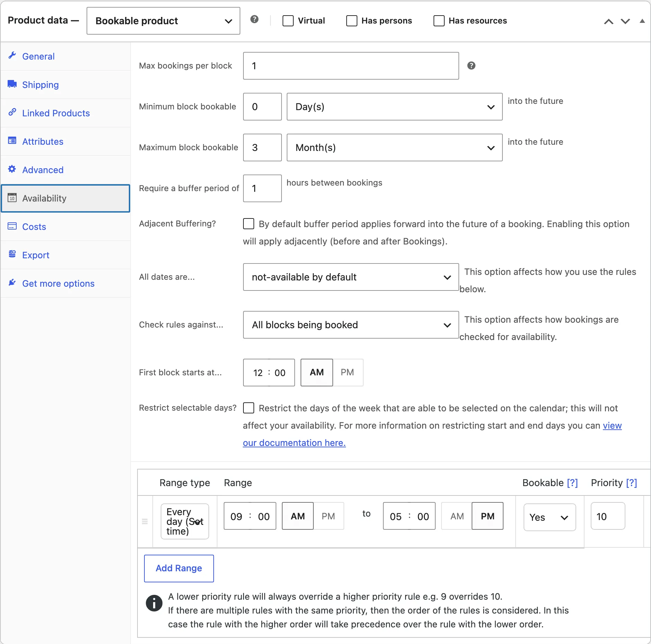651x644 pixels.
Task: Switch to the Linked Products tab
Action: pos(65,113)
